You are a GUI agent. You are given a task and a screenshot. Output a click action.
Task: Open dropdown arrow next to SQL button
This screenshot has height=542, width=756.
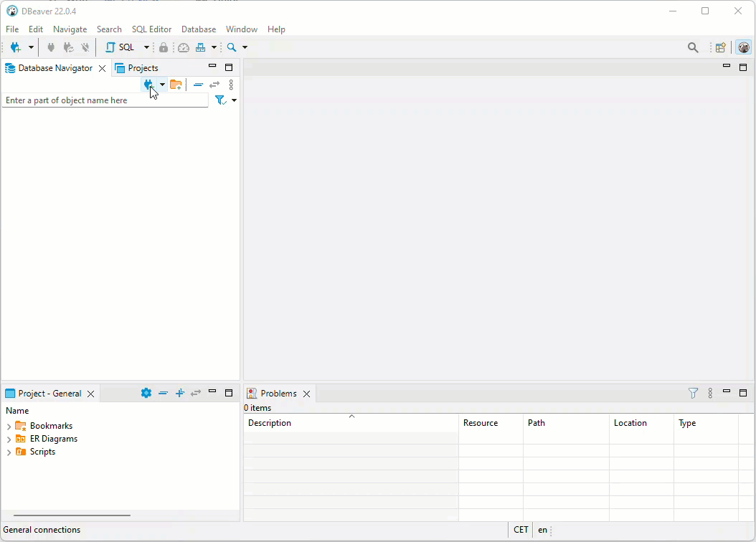coord(146,47)
